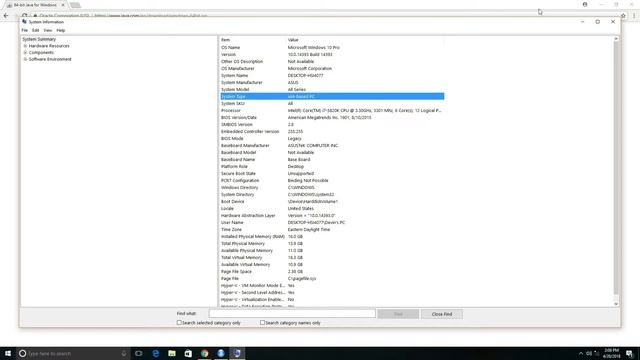Screen dimensions: 640x360
Task: Switch to Google Chrome on the taskbar
Action: pos(204,353)
